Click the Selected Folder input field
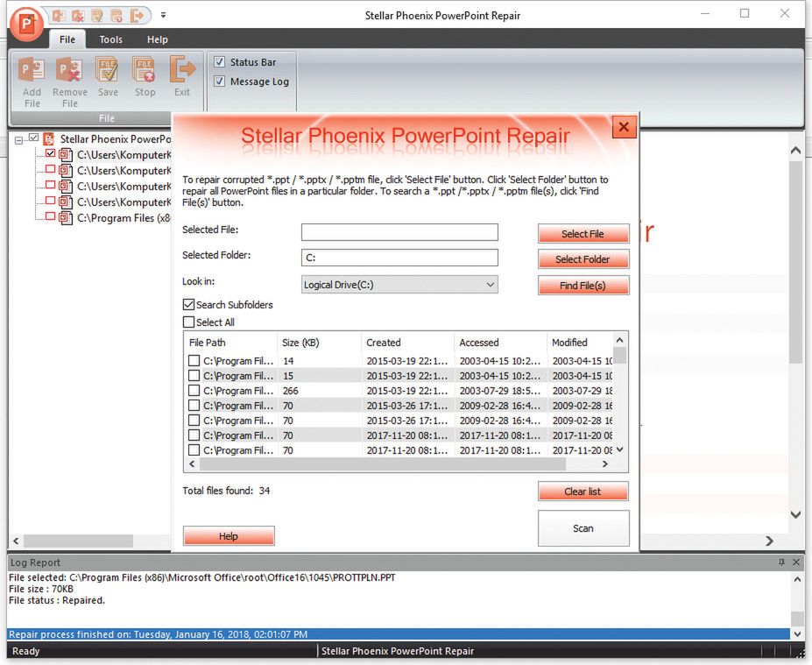 [x=399, y=258]
